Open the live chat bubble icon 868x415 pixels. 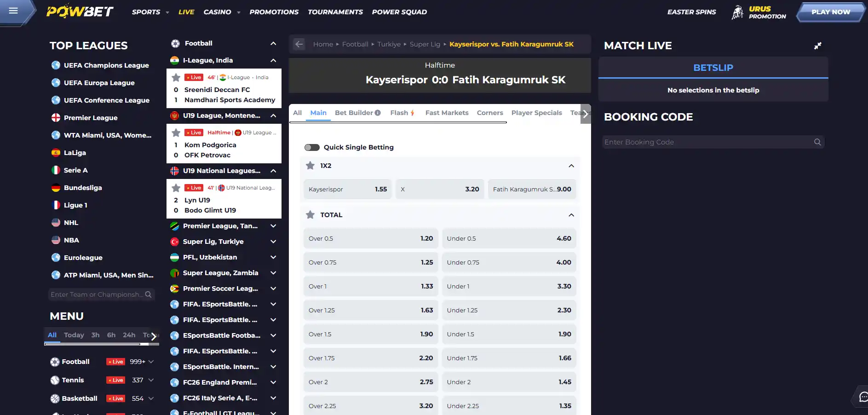[863, 397]
